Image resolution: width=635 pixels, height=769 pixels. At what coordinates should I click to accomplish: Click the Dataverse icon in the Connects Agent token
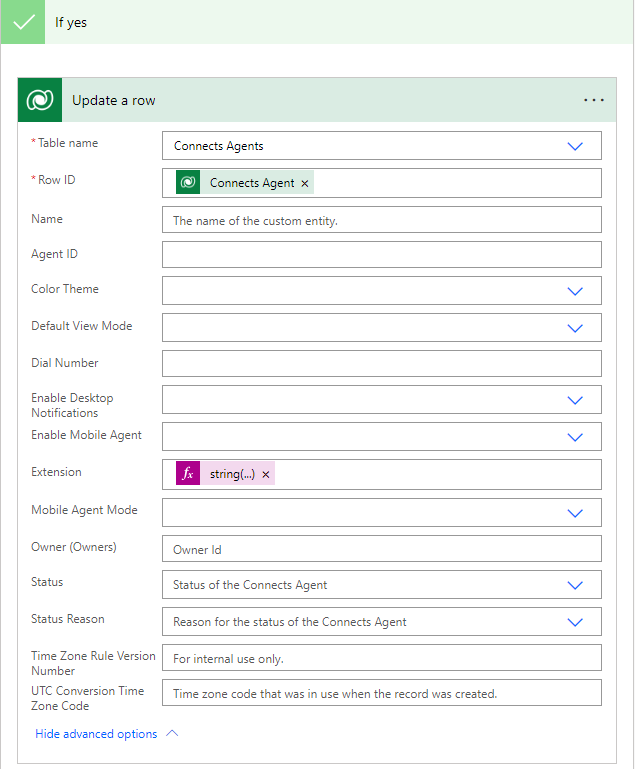[188, 183]
